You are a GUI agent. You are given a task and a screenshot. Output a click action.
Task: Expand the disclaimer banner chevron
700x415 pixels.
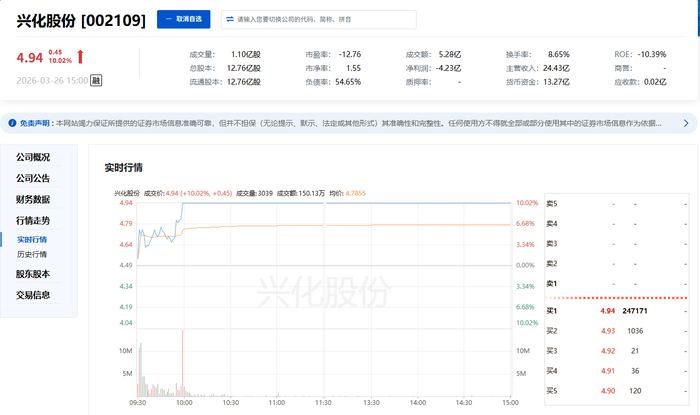[x=686, y=123]
